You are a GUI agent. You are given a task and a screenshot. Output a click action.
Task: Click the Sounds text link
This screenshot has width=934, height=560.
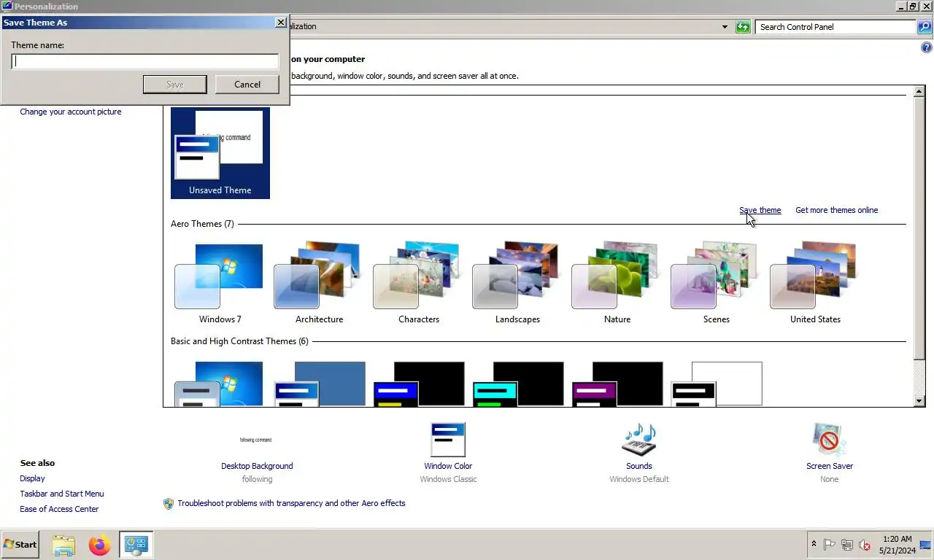(x=639, y=466)
